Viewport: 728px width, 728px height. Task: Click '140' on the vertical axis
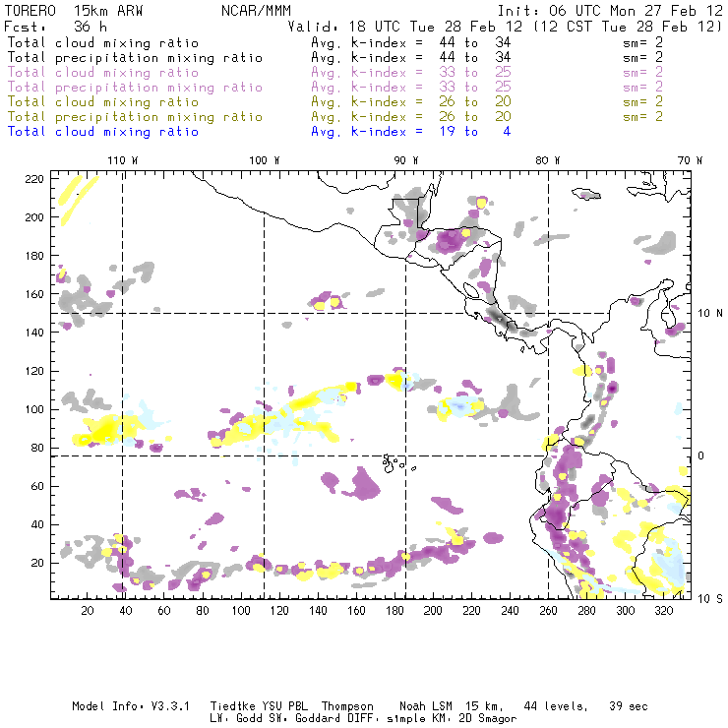[x=33, y=333]
